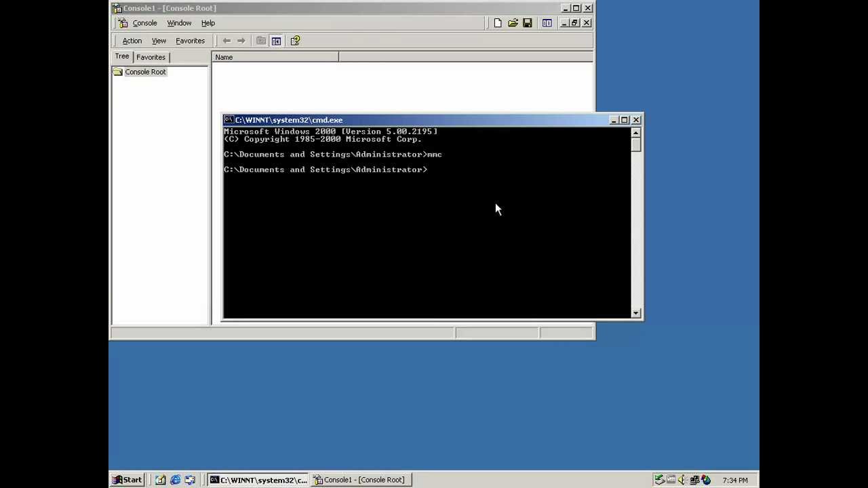Open the Start menu
This screenshot has height=488, width=868.
(127, 480)
